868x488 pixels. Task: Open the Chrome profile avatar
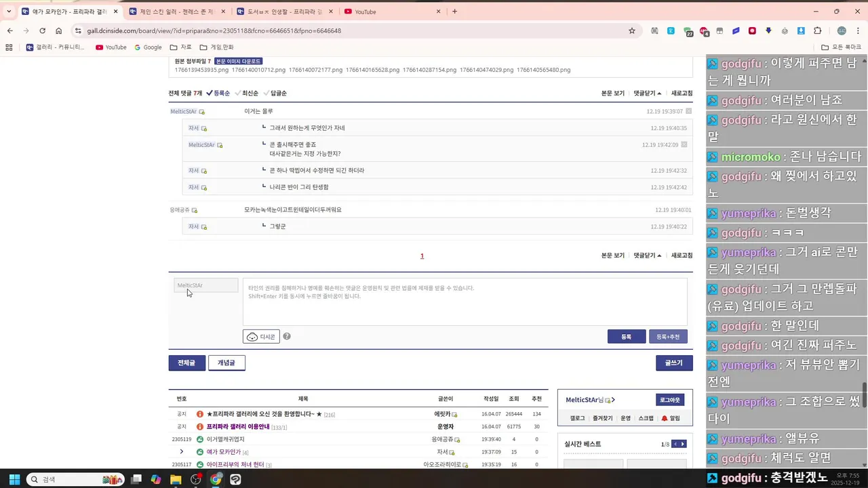[842, 30]
